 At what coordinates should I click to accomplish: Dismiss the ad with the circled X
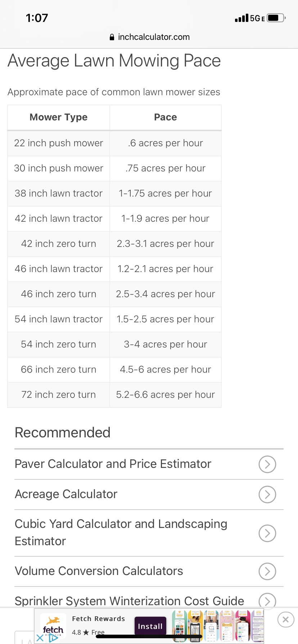click(x=286, y=620)
